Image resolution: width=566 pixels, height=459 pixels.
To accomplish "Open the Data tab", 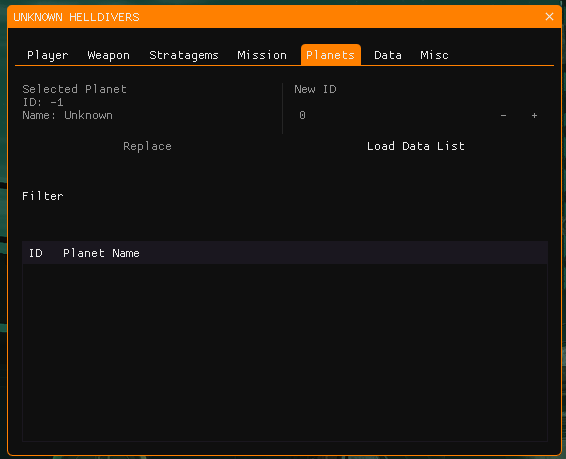I will pos(388,55).
